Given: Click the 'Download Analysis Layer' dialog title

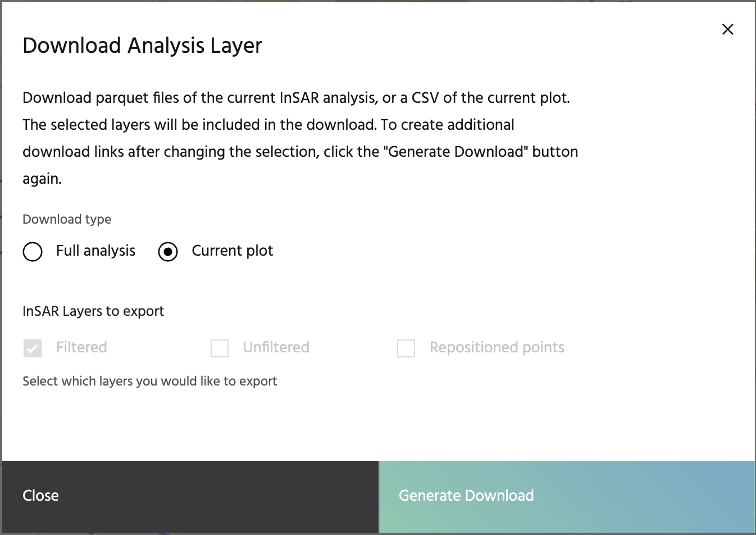Looking at the screenshot, I should coord(142,46).
